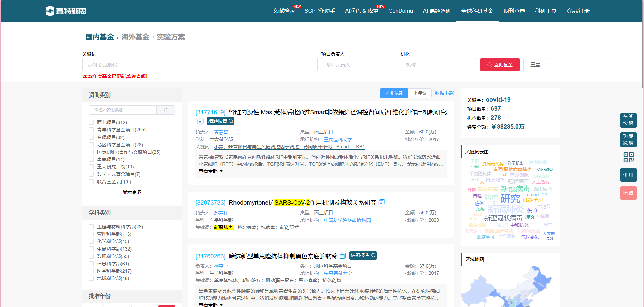Open 科研工具 navigation item
This screenshot has width=644, height=307.
click(x=546, y=11)
